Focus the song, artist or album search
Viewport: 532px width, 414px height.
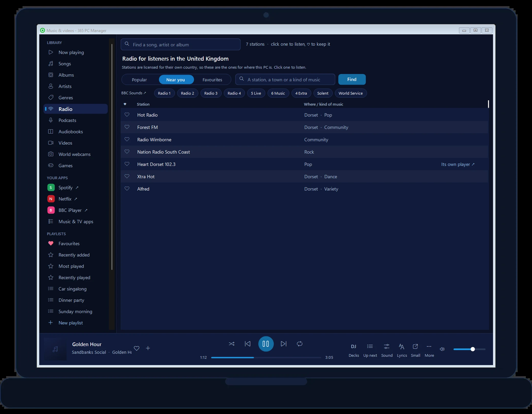pyautogui.click(x=181, y=44)
